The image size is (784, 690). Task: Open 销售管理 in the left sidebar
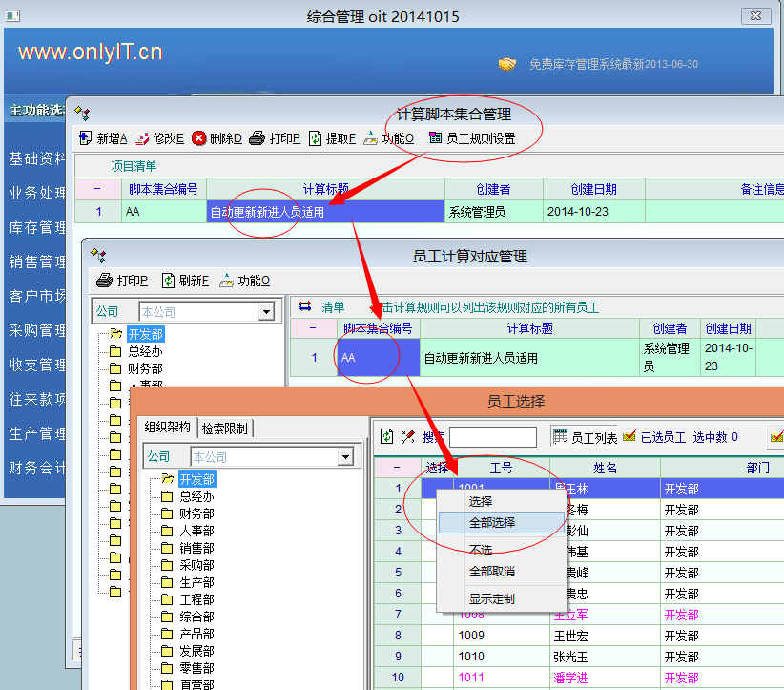[36, 261]
